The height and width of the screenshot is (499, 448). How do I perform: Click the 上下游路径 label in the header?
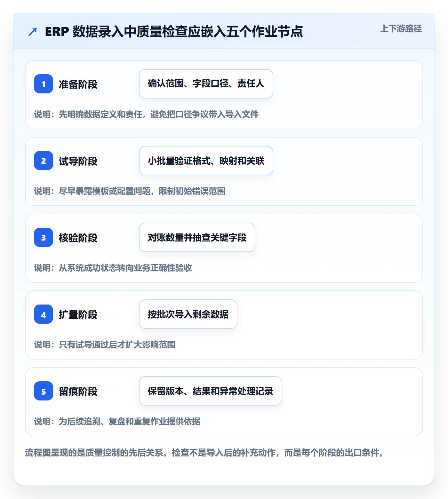[401, 29]
